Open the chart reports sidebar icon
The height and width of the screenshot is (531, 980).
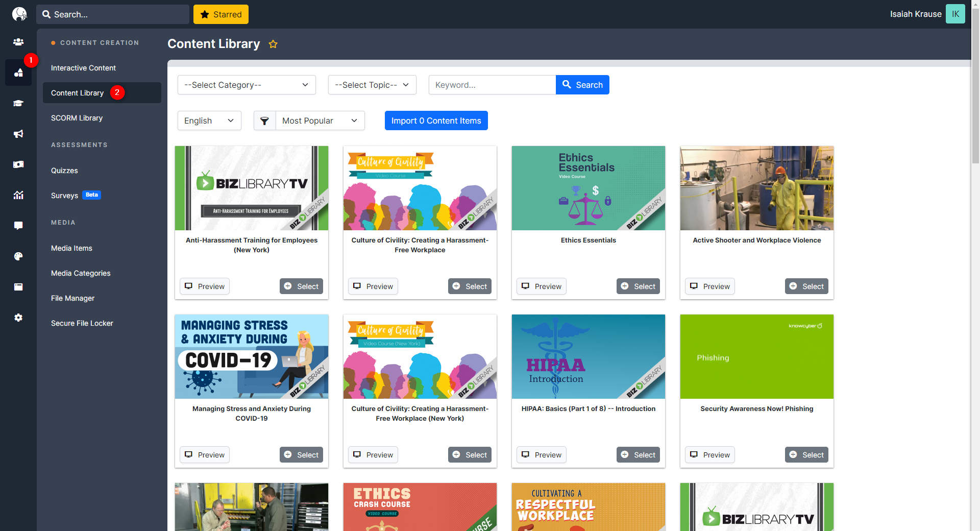18,195
